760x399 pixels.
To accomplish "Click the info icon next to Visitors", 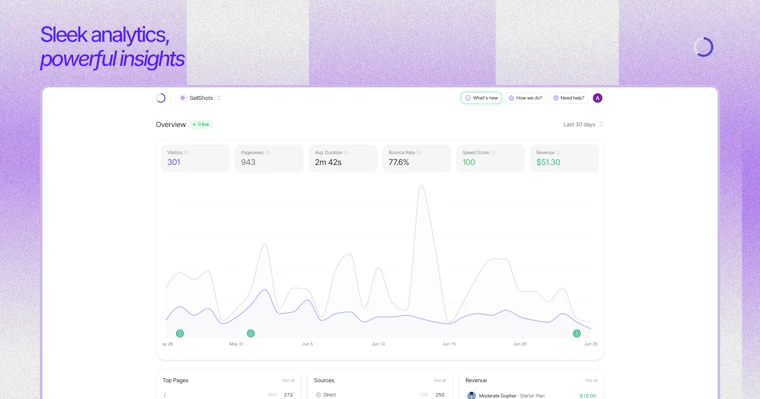I will pos(187,152).
